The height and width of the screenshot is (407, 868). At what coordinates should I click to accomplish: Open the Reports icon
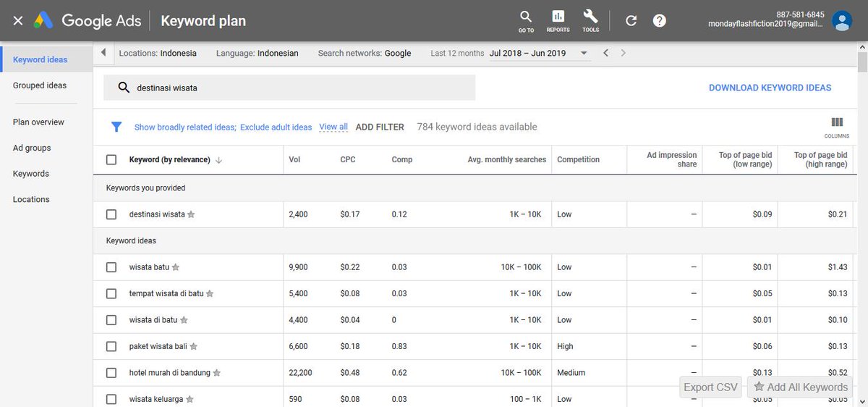[558, 21]
